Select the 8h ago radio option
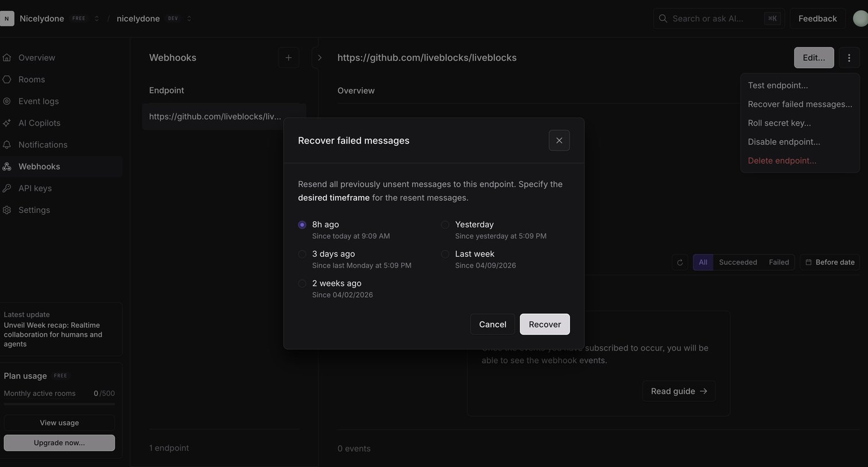This screenshot has width=868, height=467. [302, 225]
